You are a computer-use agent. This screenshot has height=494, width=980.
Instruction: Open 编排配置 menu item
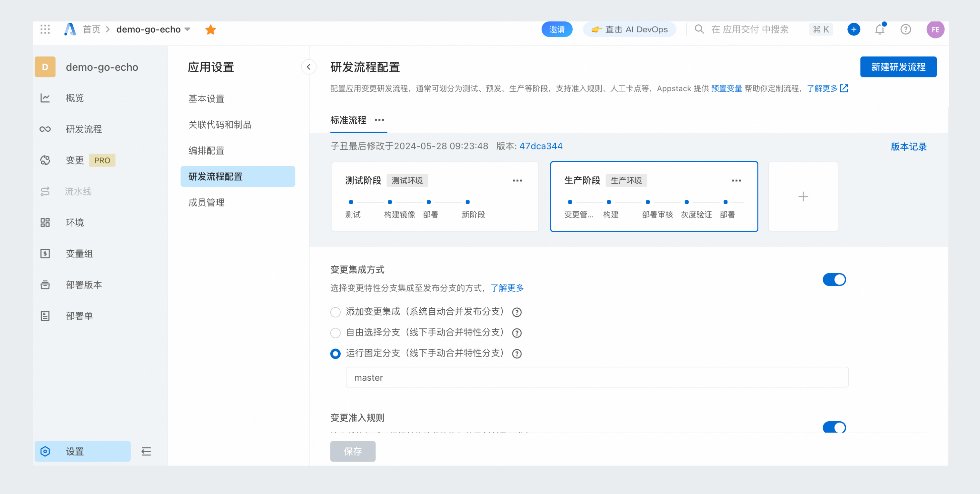point(238,150)
